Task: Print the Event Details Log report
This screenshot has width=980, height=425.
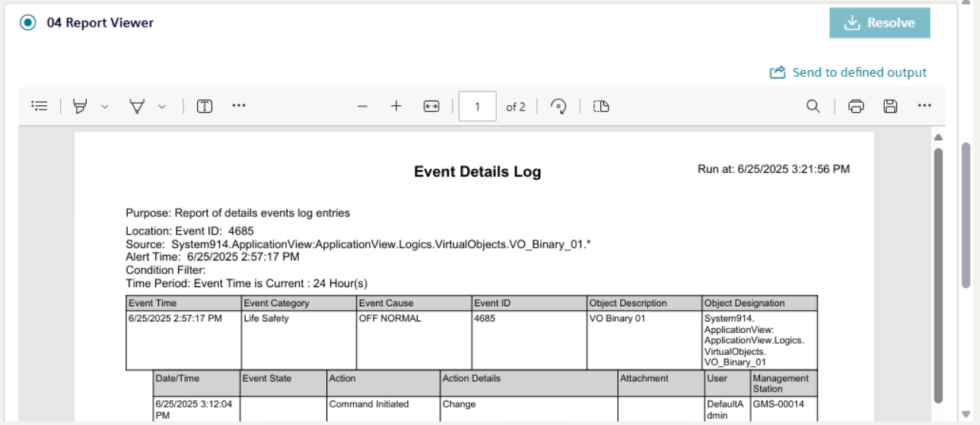Action: coord(856,107)
